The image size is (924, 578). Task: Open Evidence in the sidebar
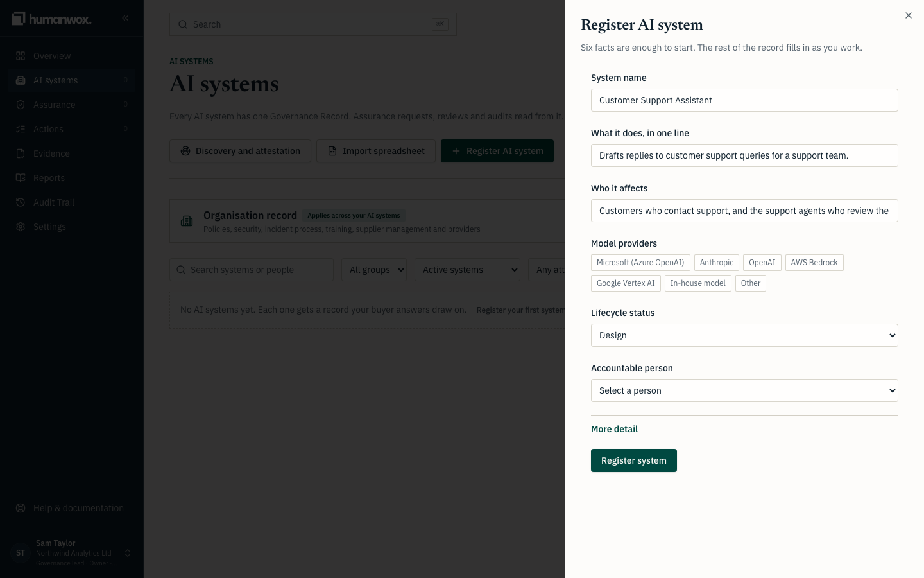(72, 153)
